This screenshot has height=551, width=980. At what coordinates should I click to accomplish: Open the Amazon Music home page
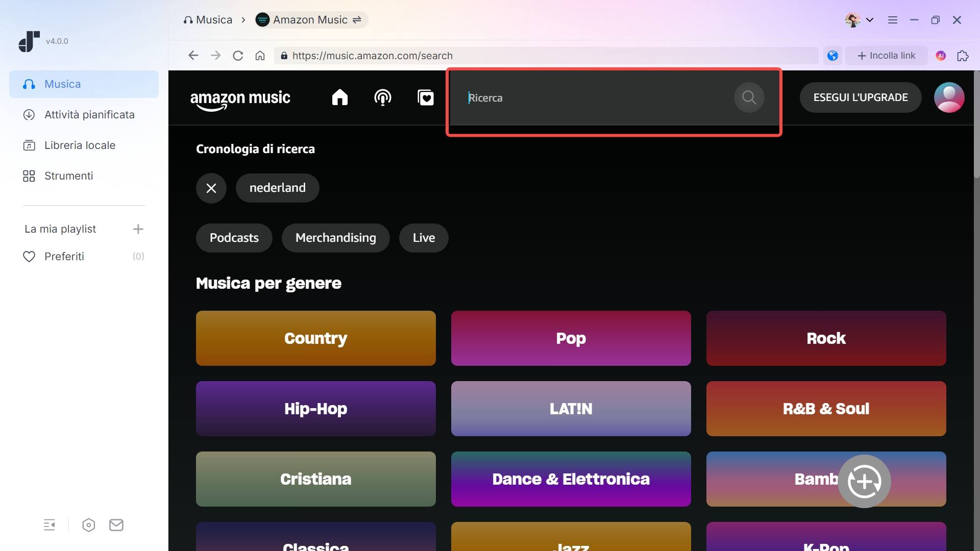tap(339, 97)
